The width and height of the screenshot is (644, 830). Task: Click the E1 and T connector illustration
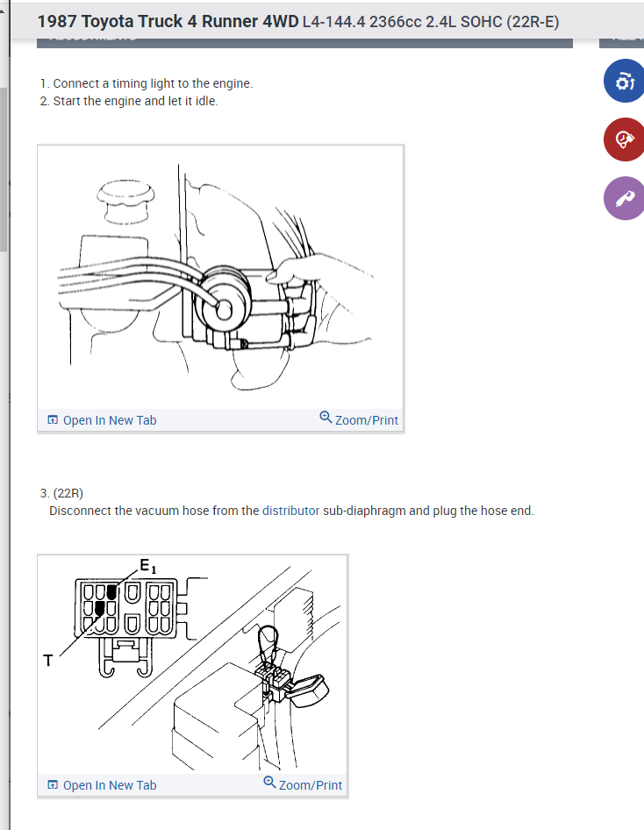coord(192,664)
